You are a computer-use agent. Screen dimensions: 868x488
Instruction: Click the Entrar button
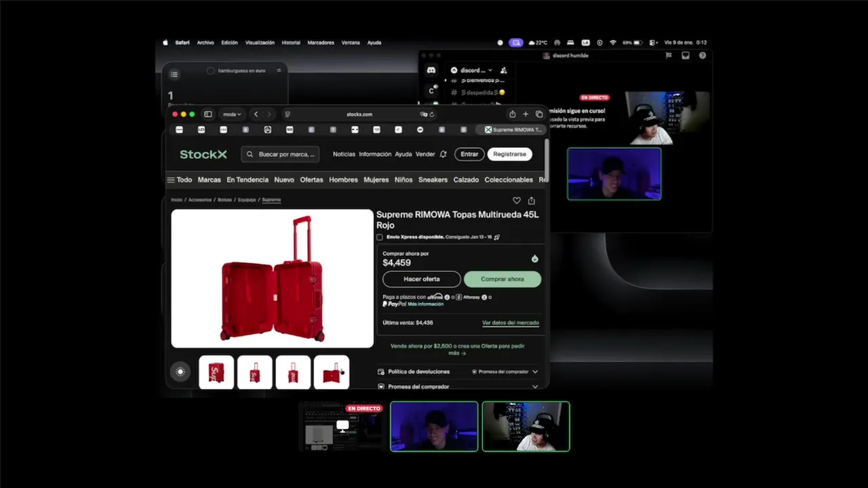click(x=469, y=155)
